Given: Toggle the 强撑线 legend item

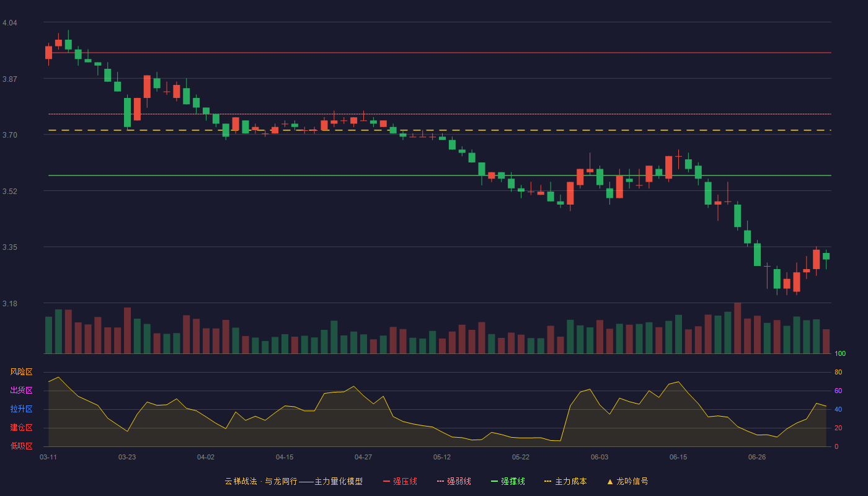Looking at the screenshot, I should point(508,481).
